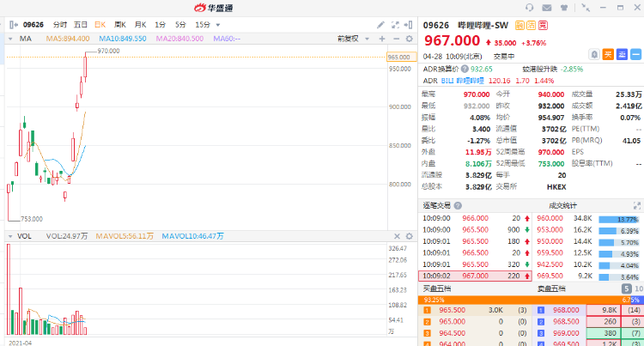
Task: Click the orange buy (买) icon
Action: 607,53
